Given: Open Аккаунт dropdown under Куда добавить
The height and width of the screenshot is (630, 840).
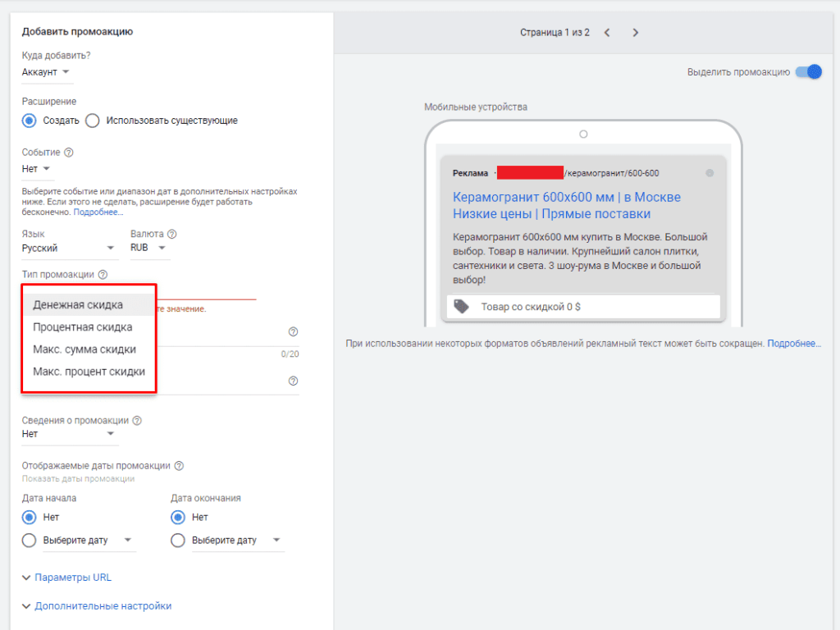Looking at the screenshot, I should (x=47, y=72).
